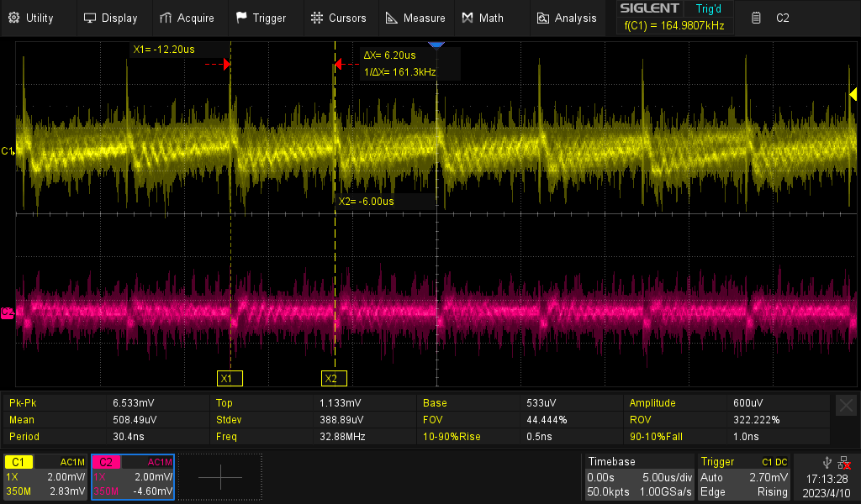Click the Measure ruler icon
Viewport: 861px width, 504px height.
pyautogui.click(x=392, y=18)
